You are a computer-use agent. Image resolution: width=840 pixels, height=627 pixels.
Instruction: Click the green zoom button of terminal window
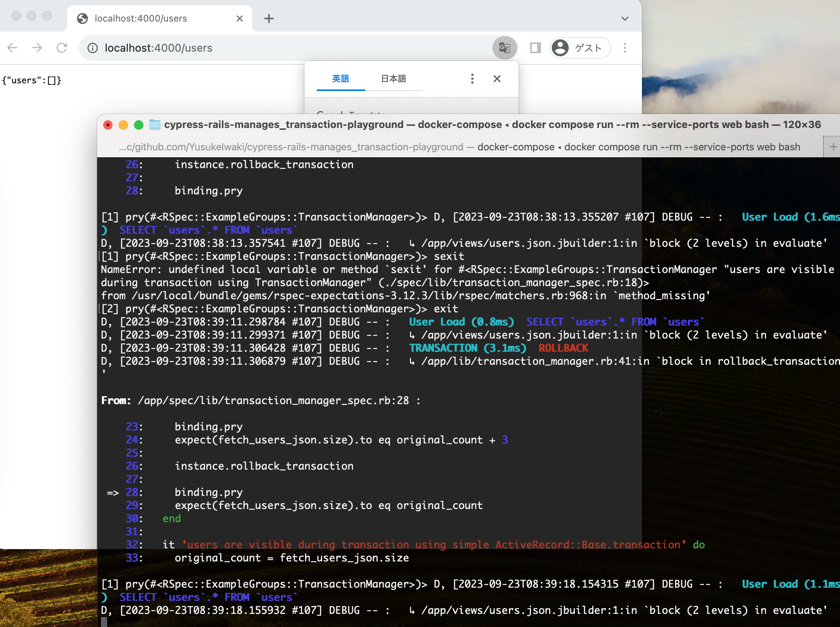(x=138, y=125)
